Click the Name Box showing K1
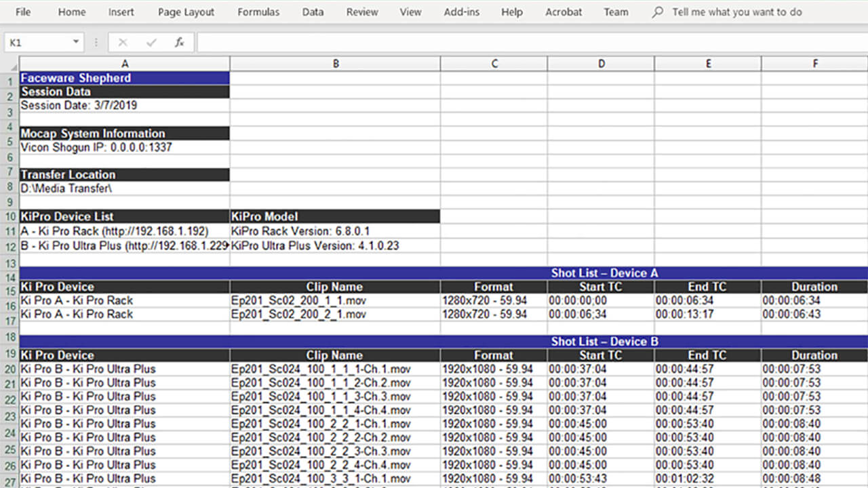 37,43
